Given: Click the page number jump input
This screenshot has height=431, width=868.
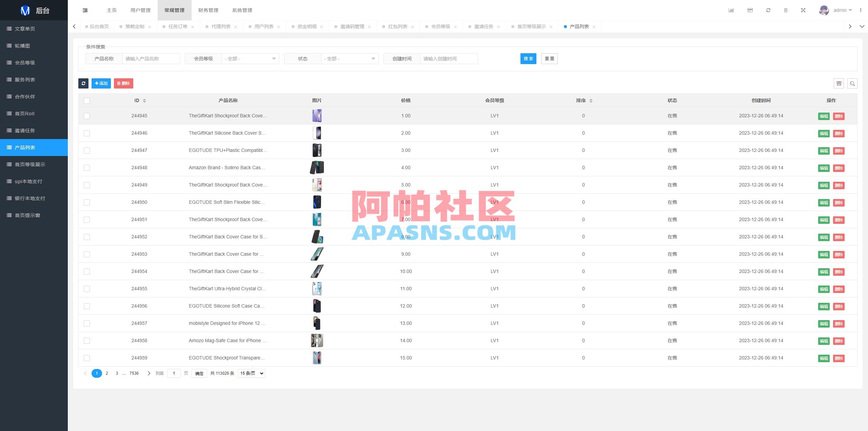Looking at the screenshot, I should [x=174, y=373].
